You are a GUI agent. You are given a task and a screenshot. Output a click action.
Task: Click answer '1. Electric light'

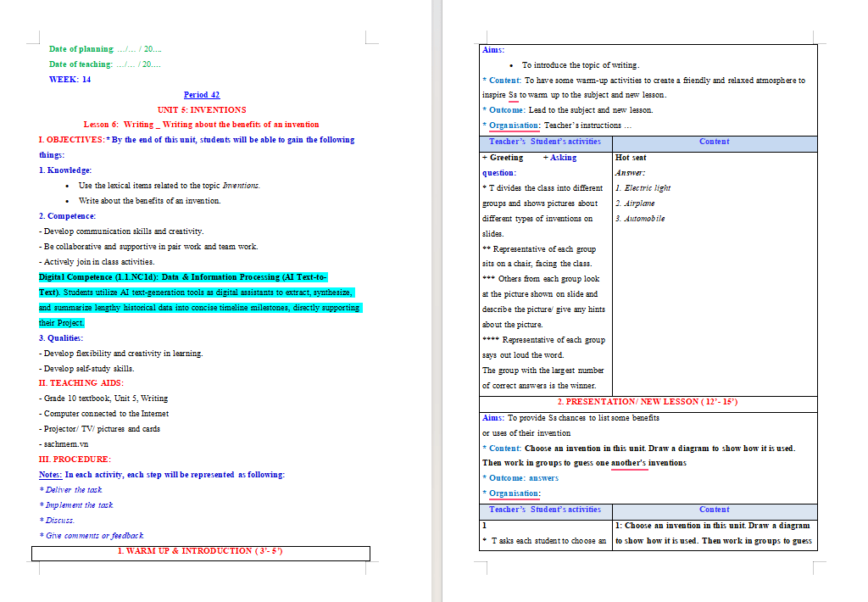643,188
